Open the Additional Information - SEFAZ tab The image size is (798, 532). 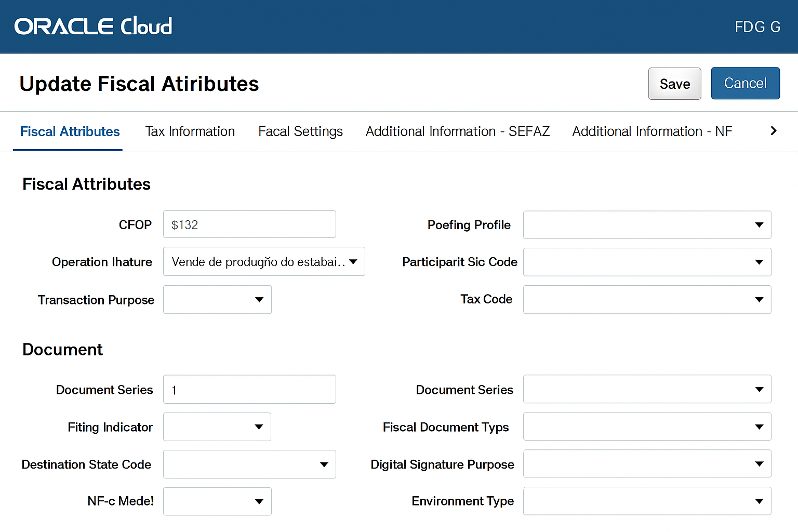[x=457, y=131]
